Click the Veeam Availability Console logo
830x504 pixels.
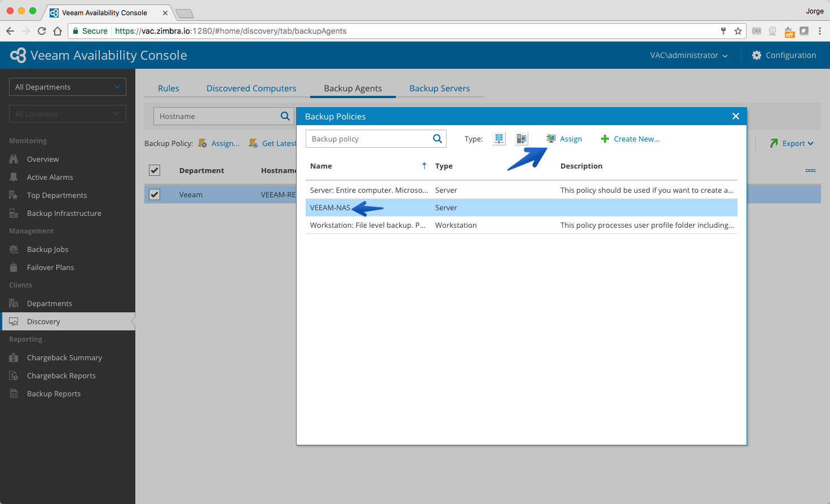click(18, 55)
